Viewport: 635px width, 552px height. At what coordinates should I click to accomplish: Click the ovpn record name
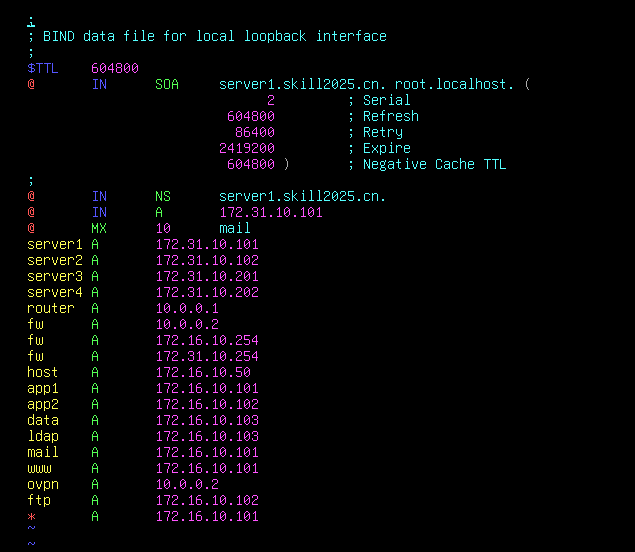43,484
